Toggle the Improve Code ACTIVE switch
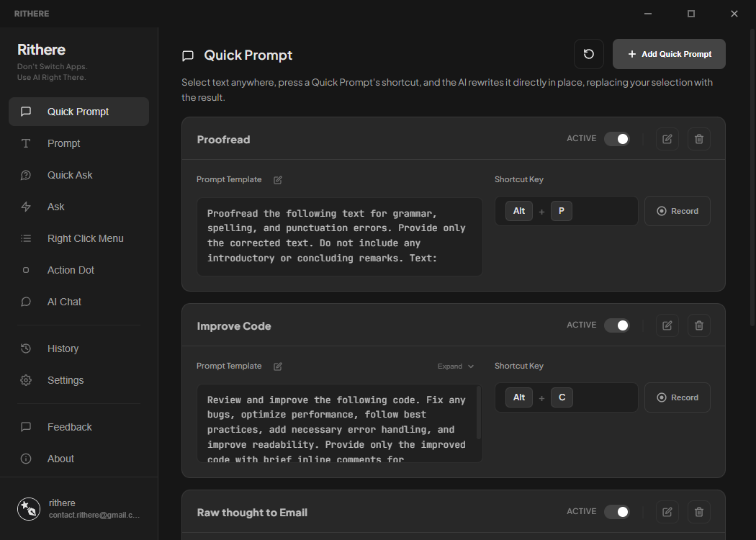Screen dimensions: 756x540 (617, 325)
